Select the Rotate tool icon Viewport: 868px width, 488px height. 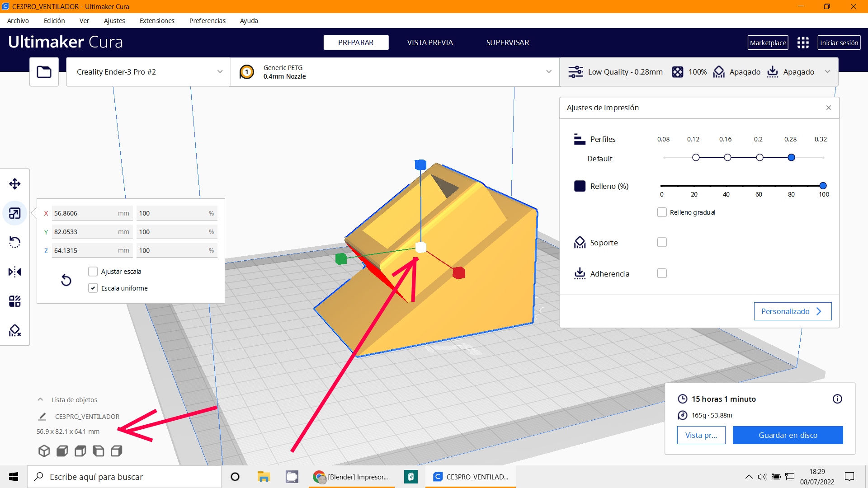pyautogui.click(x=15, y=243)
